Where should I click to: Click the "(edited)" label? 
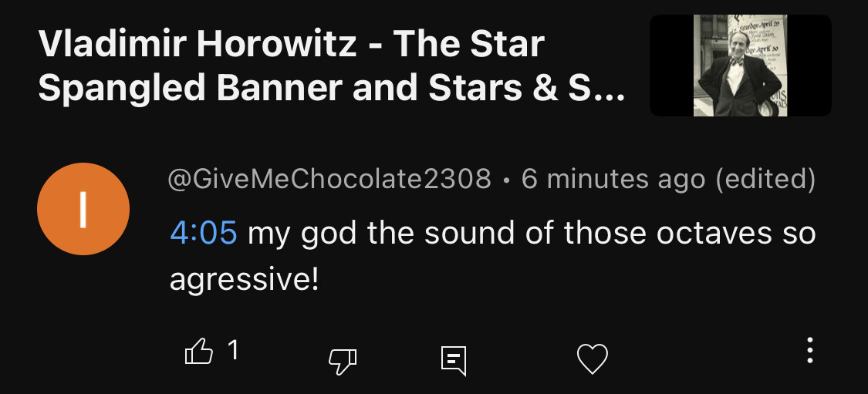point(765,180)
